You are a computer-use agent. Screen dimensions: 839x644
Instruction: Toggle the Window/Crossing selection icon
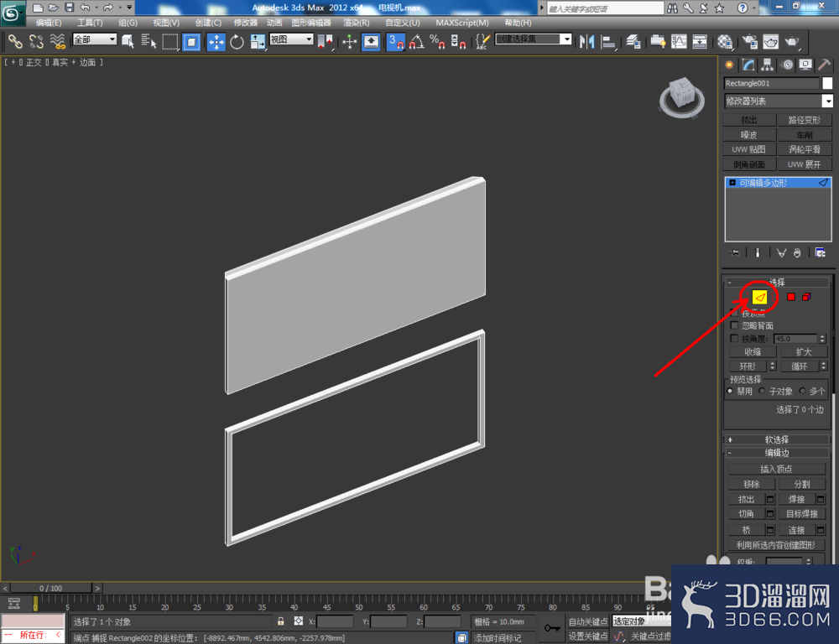point(191,42)
